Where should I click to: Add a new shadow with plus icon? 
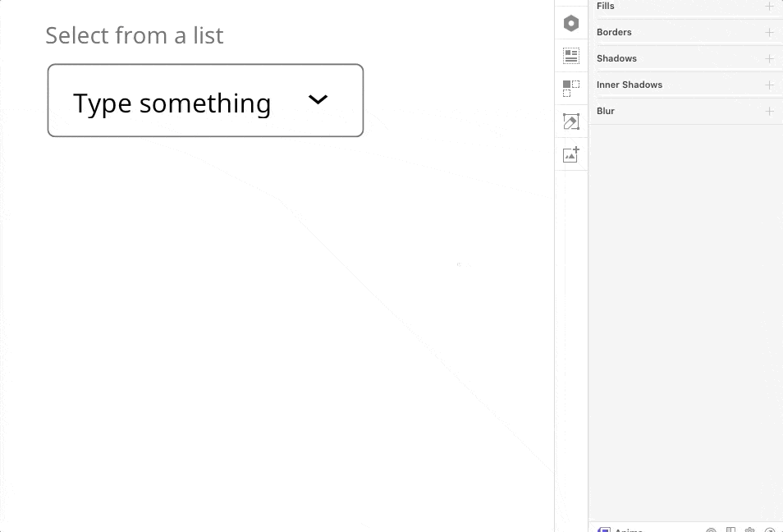pos(769,59)
